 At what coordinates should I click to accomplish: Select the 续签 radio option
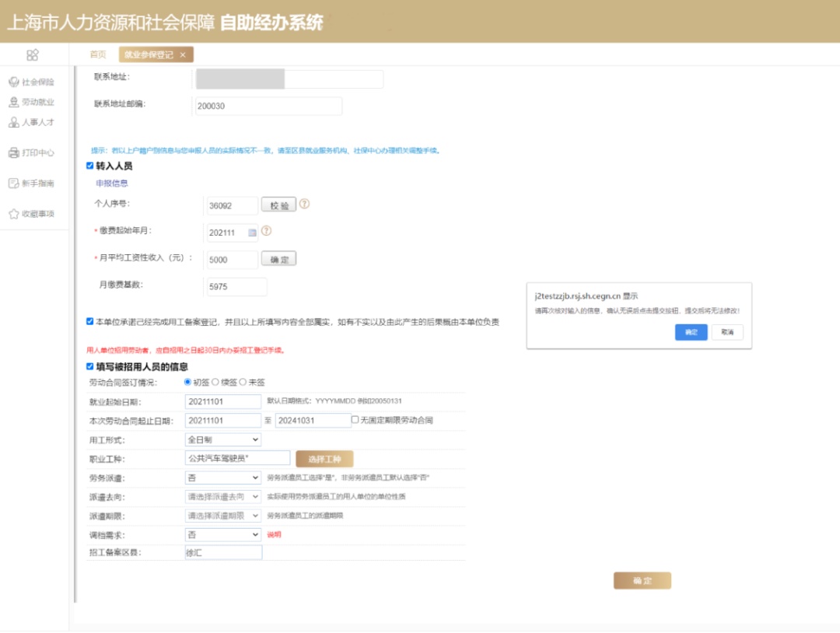215,382
